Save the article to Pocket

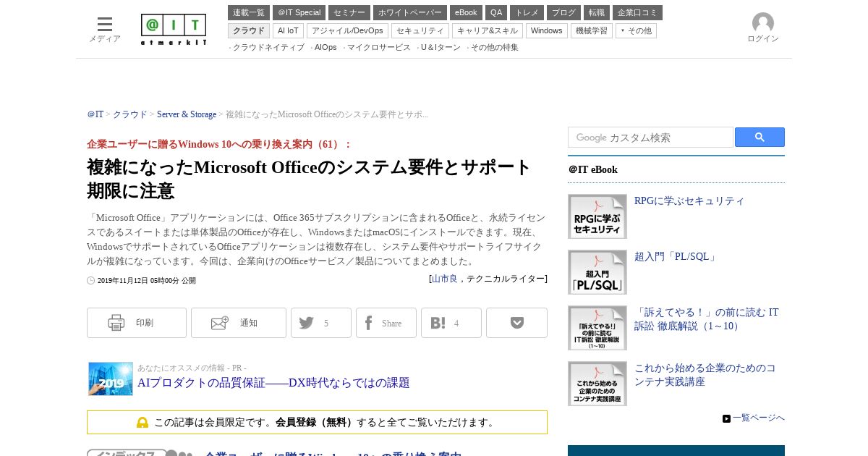coord(516,323)
